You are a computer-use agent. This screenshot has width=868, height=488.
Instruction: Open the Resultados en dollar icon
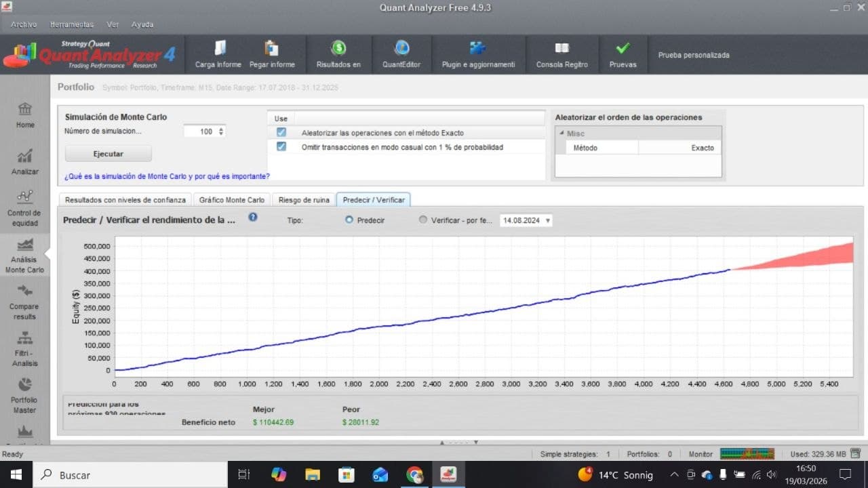pos(338,48)
